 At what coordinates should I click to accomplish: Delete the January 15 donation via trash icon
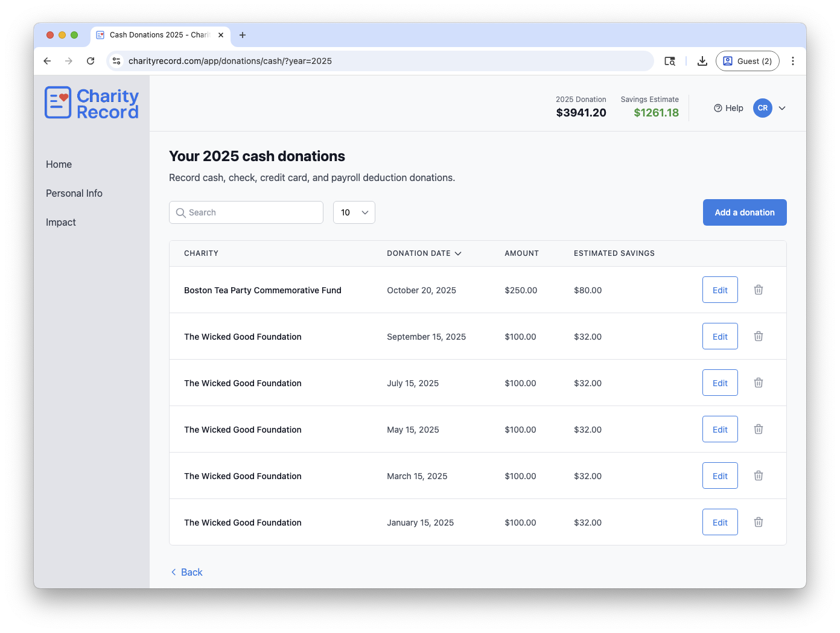pyautogui.click(x=758, y=522)
